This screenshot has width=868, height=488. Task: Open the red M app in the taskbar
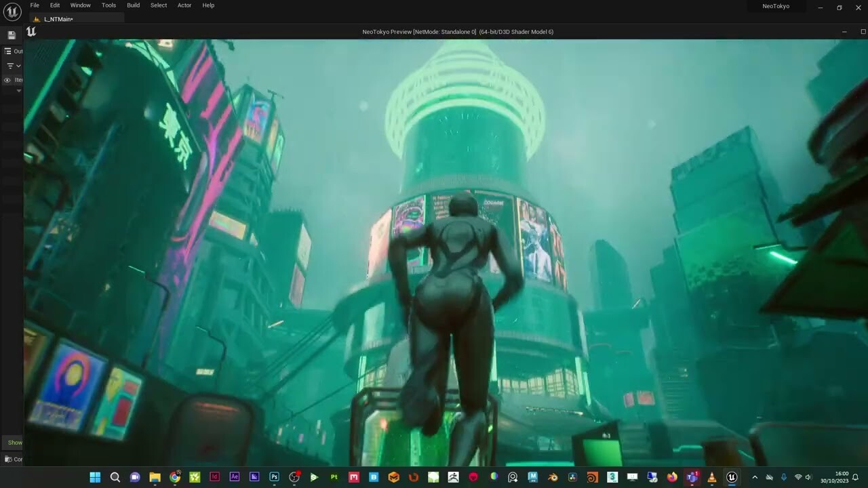(353, 477)
